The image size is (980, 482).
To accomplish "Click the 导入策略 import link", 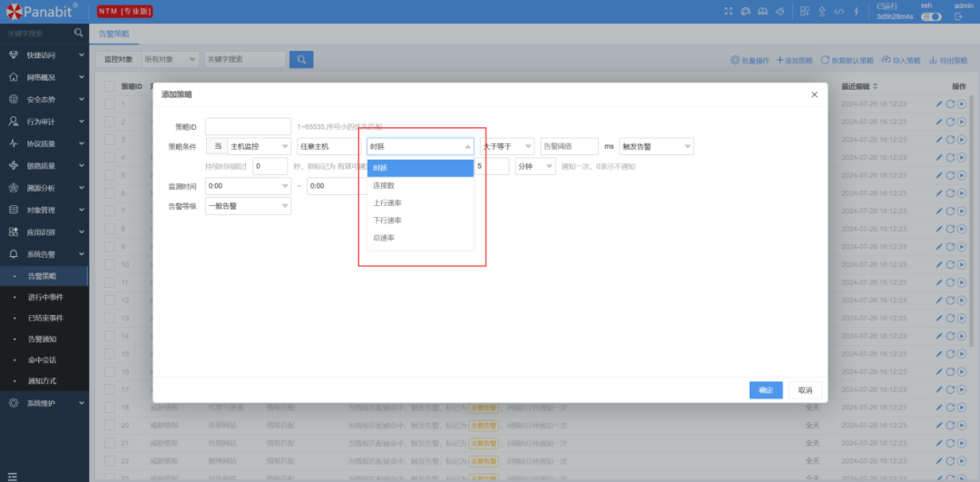I will pos(901,61).
